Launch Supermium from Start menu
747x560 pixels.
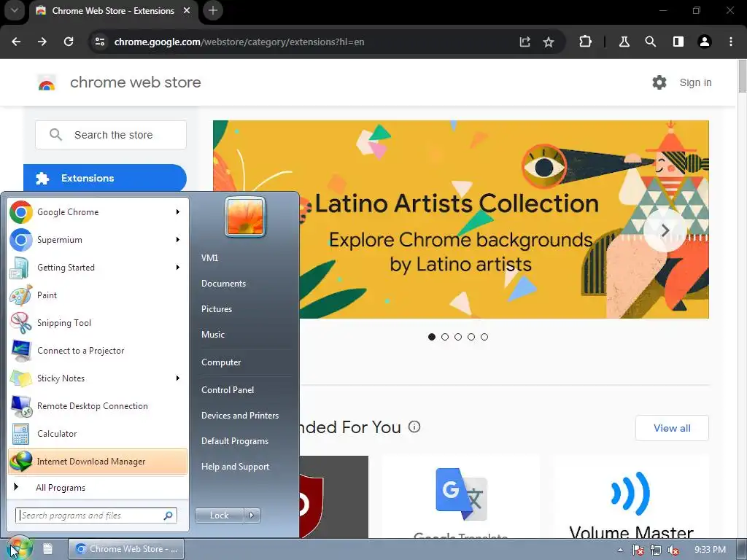point(98,239)
